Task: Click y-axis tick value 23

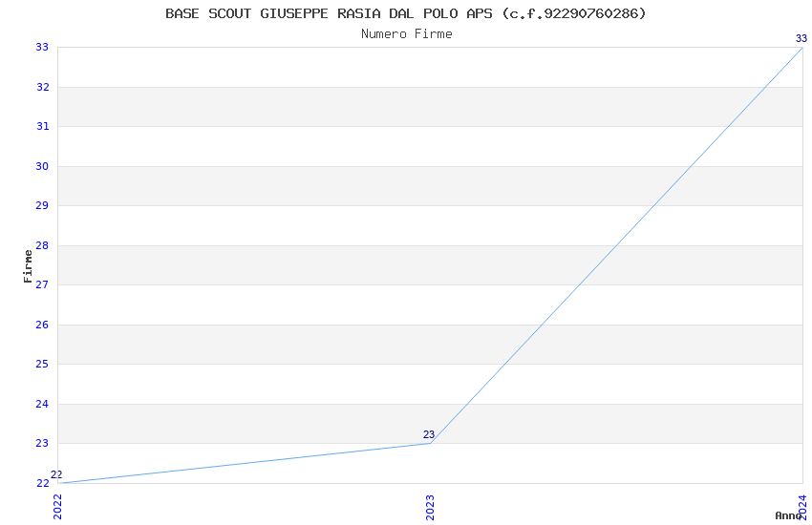Action: click(x=42, y=443)
